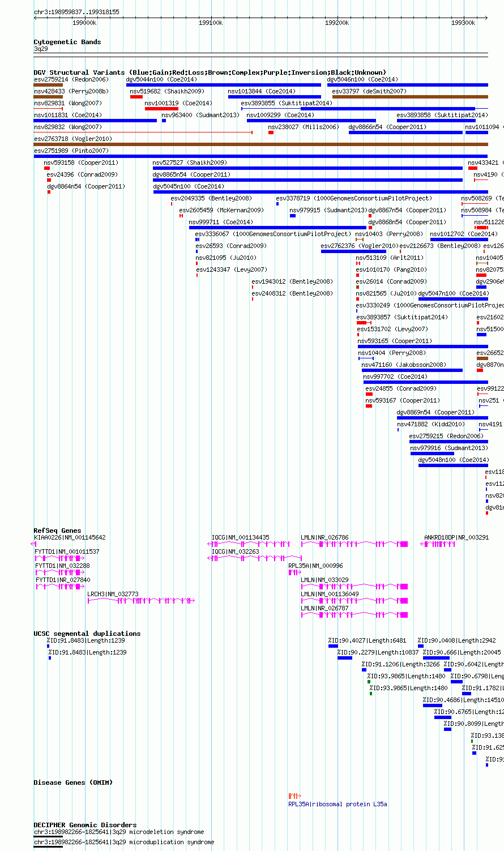Select duplication %ID:90.666|Length:20045
The height and width of the screenshot is (851, 504).
462,652
